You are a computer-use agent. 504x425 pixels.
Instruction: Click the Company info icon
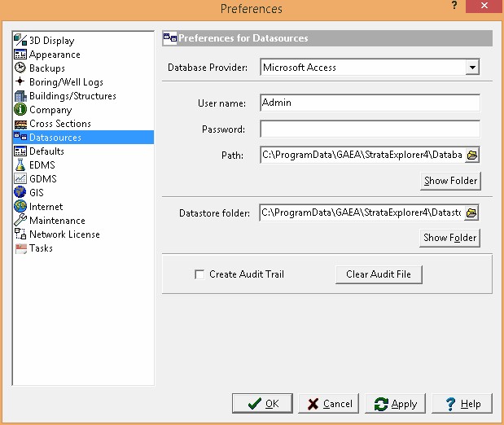click(x=20, y=110)
